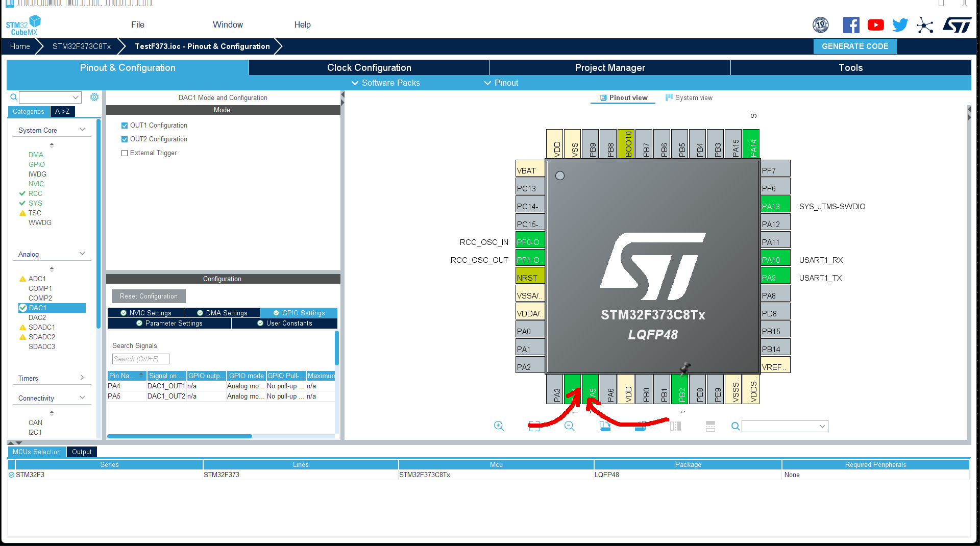Click the zoom out magnifier icon
The image size is (980, 546).
569,426
